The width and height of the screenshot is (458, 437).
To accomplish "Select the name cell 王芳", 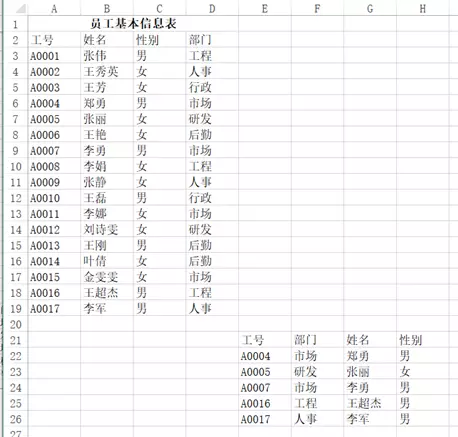I will click(x=107, y=87).
